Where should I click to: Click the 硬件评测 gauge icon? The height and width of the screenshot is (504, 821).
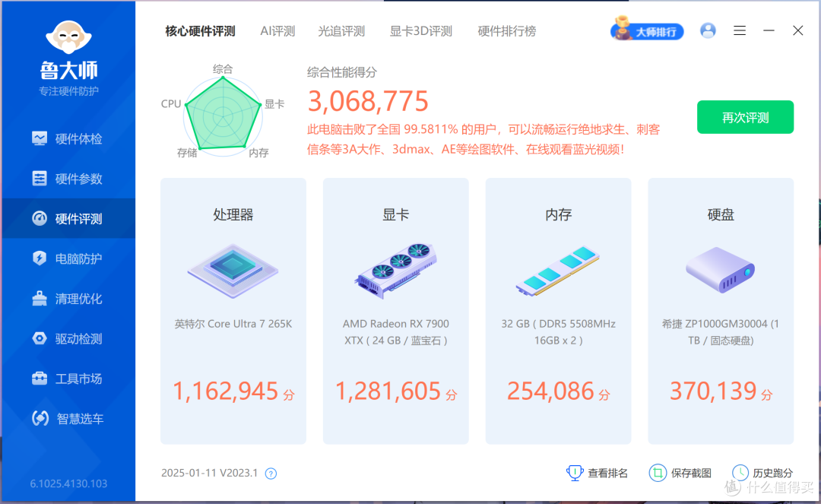click(40, 218)
